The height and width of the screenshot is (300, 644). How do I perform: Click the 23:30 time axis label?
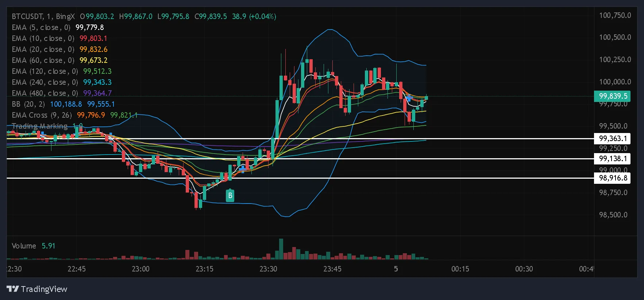click(268, 269)
